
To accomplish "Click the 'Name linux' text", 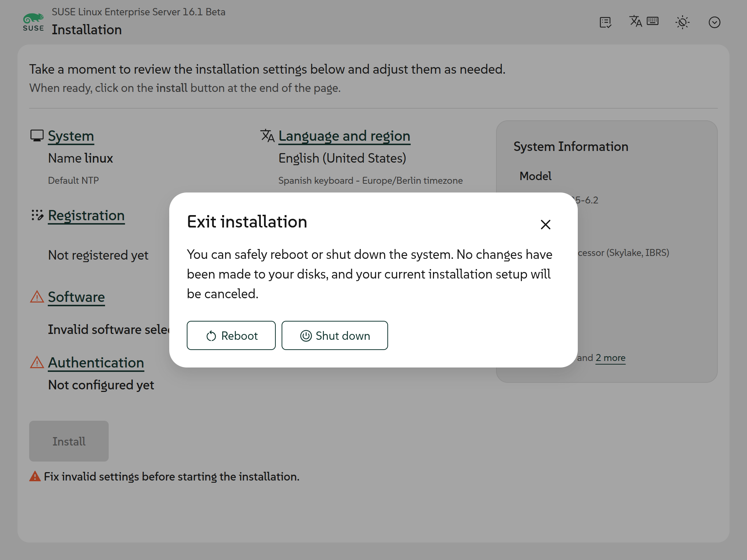I will click(x=81, y=158).
